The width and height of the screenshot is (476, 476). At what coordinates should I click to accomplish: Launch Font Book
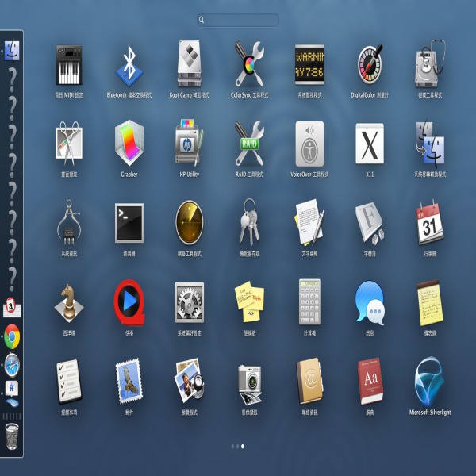pos(370,224)
